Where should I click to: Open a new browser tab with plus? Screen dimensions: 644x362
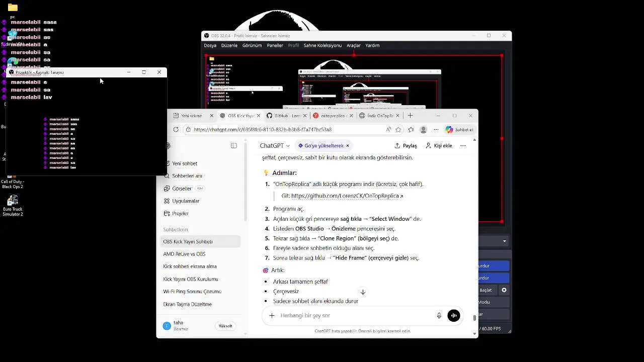pos(410,116)
